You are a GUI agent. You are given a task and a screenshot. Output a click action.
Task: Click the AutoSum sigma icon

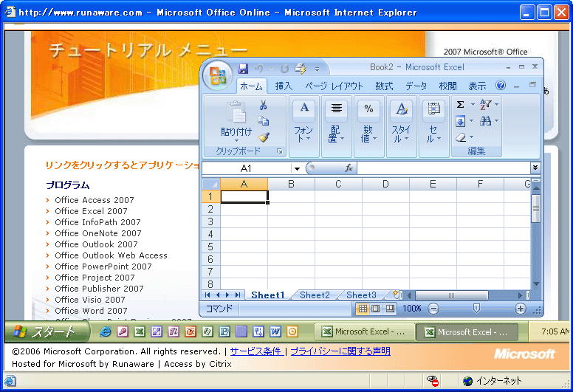[461, 105]
